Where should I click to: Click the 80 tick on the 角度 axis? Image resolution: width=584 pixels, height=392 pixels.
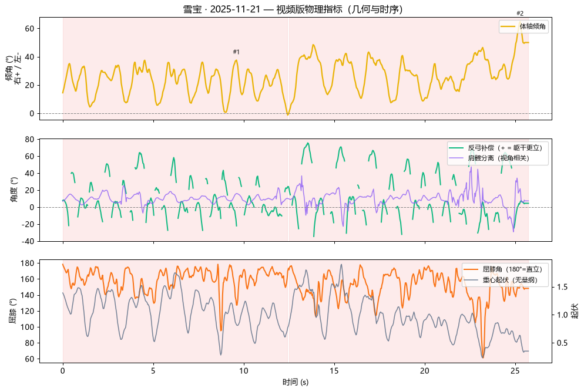tap(29, 140)
